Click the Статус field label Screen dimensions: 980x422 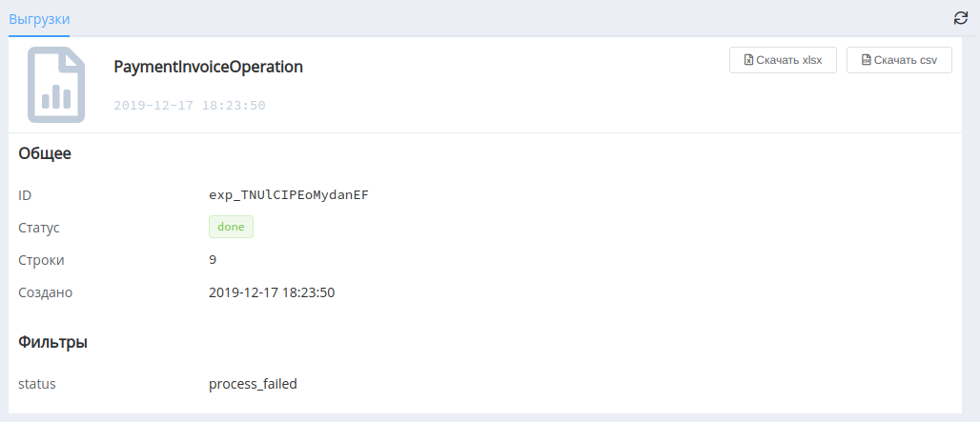tap(39, 228)
